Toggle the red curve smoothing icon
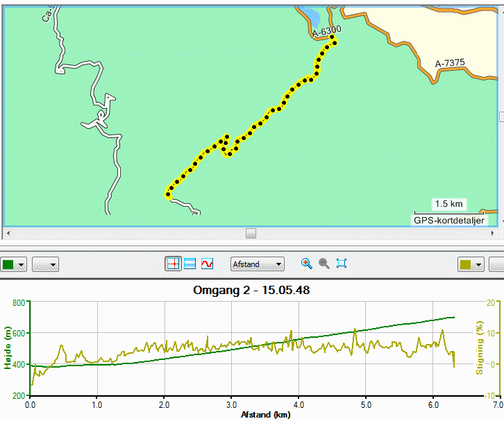Viewport: 504px width, 421px height. tap(207, 264)
